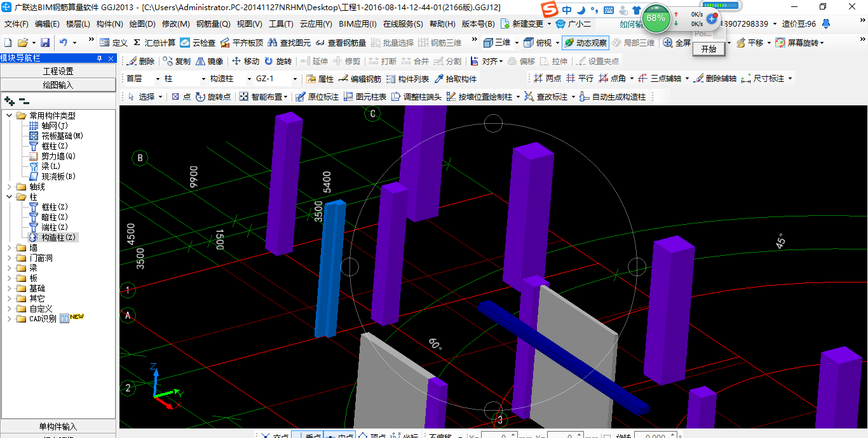Open 查看钢筋量 rebar quantity viewer
This screenshot has width=868, height=438.
[341, 43]
